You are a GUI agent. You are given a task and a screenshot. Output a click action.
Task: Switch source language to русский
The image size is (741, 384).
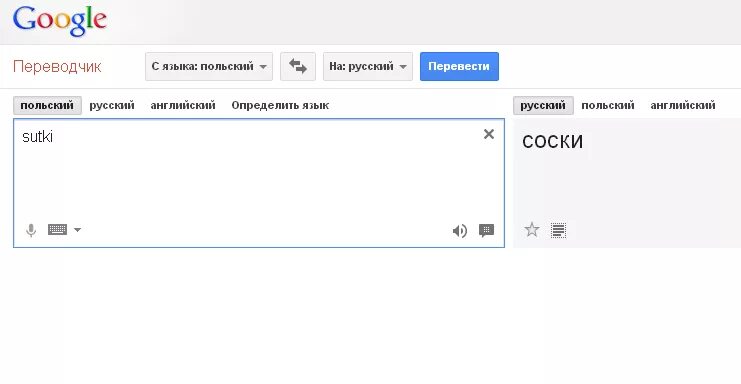tap(112, 105)
